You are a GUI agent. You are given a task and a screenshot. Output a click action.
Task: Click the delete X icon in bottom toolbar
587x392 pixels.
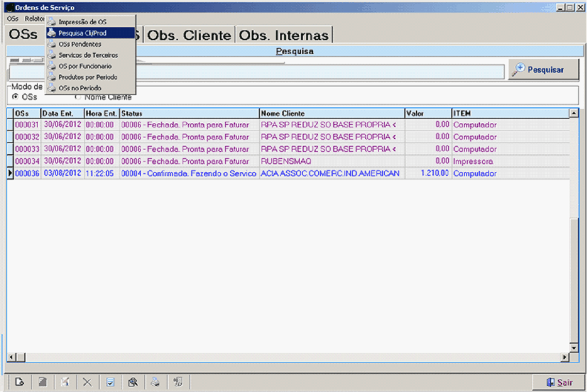(x=87, y=382)
